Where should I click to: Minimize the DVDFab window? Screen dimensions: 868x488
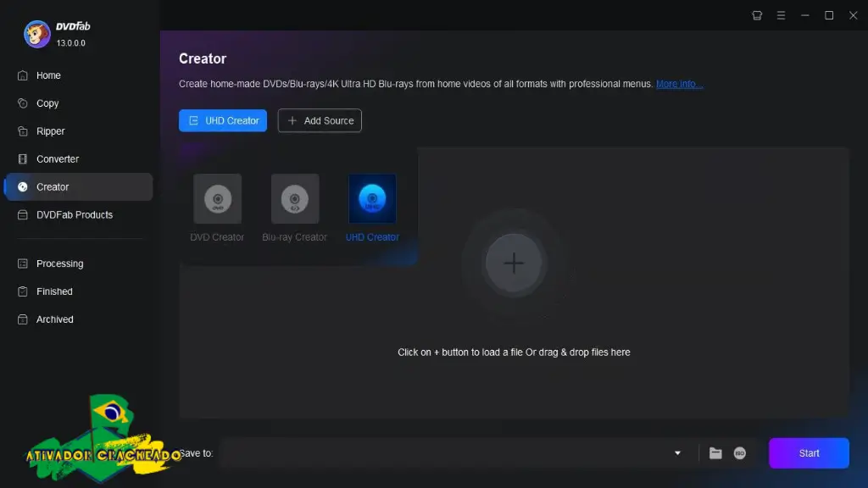805,15
